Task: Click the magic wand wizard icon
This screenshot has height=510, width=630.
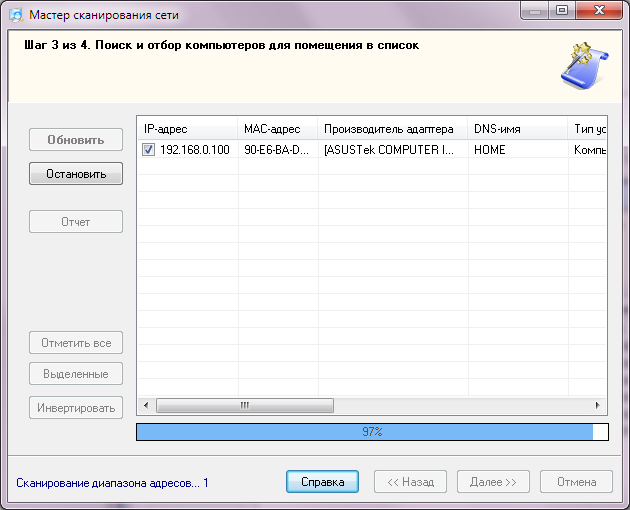Action: pos(577,67)
